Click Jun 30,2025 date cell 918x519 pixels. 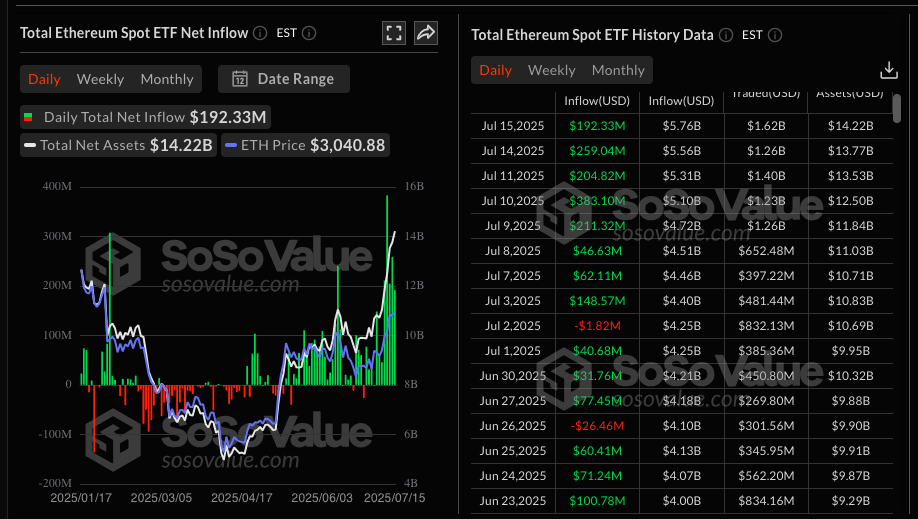513,376
